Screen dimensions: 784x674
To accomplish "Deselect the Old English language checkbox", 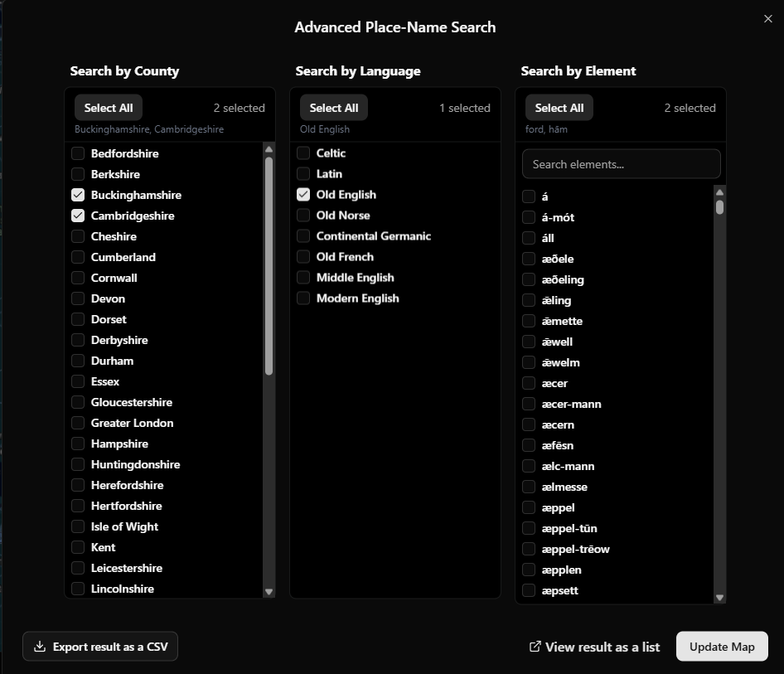I will [x=303, y=195].
